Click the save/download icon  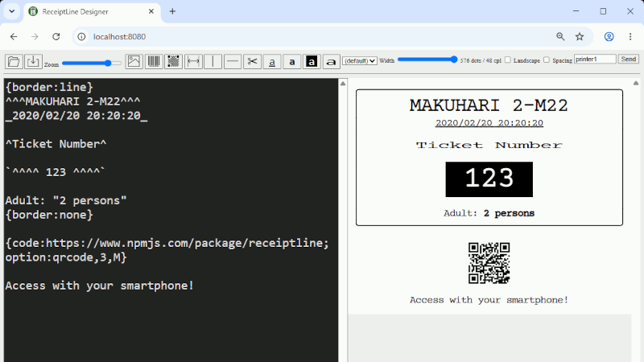(33, 62)
